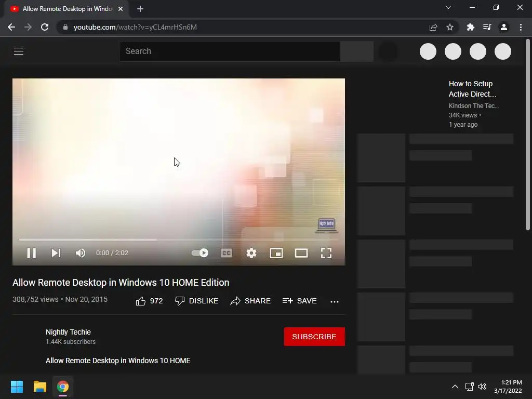Open more actions ellipsis below the video
This screenshot has height=399, width=532.
(x=335, y=301)
